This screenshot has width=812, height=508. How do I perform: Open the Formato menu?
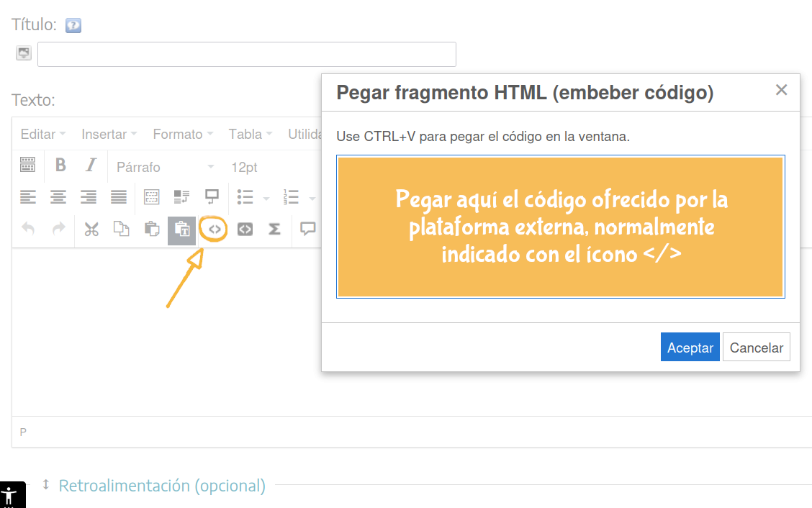182,134
